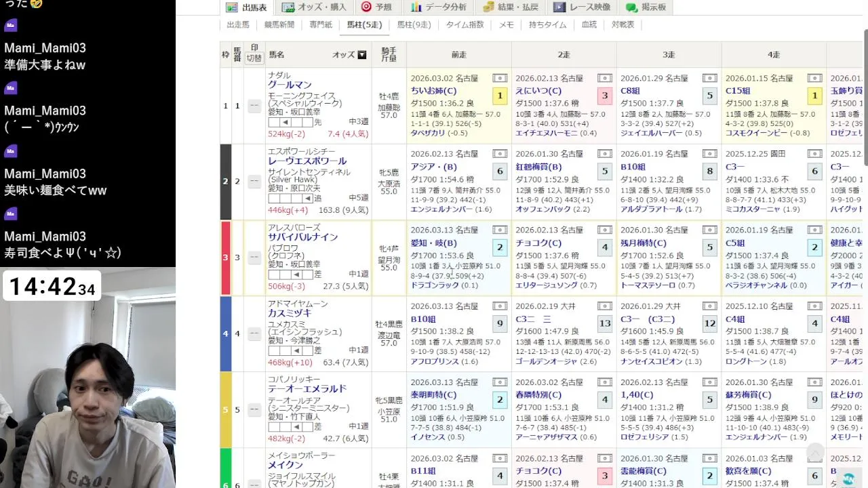This screenshot has height=488, width=868.
Task: Play video icon in 歓喜を願(C) cell
Action: click(815, 459)
